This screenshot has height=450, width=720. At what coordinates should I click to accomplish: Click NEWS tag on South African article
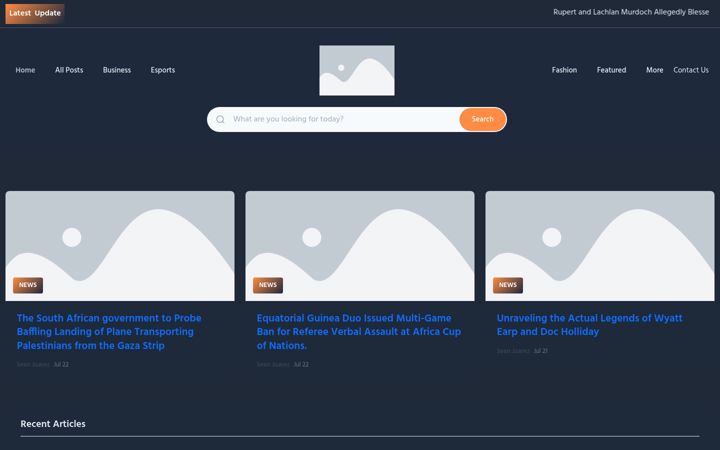pos(28,285)
